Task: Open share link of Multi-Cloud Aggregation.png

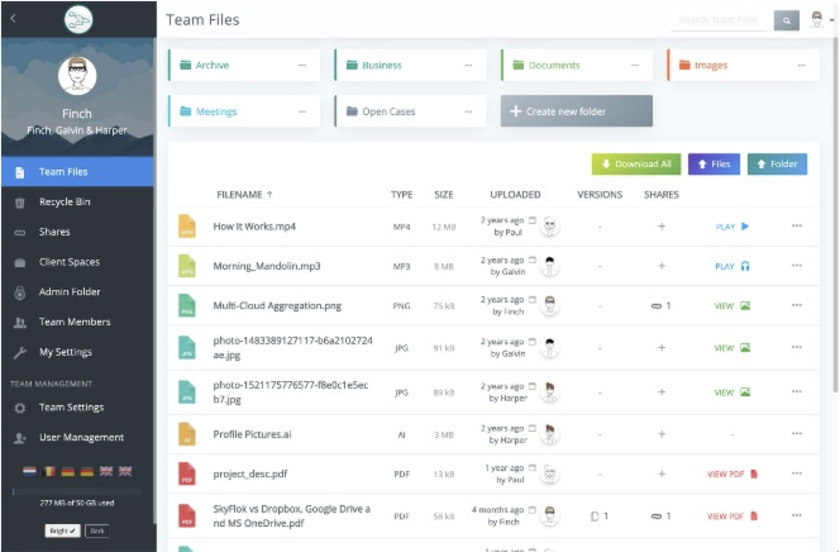Action: click(661, 306)
